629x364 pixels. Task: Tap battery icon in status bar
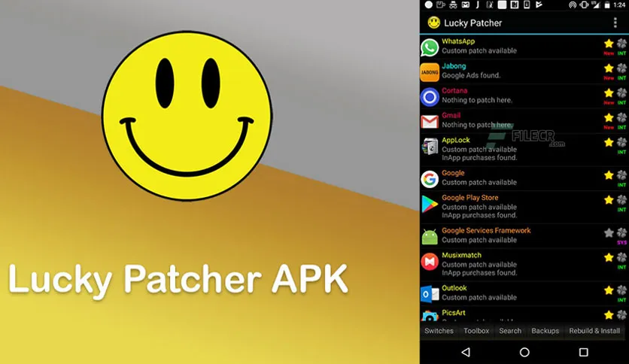click(607, 5)
